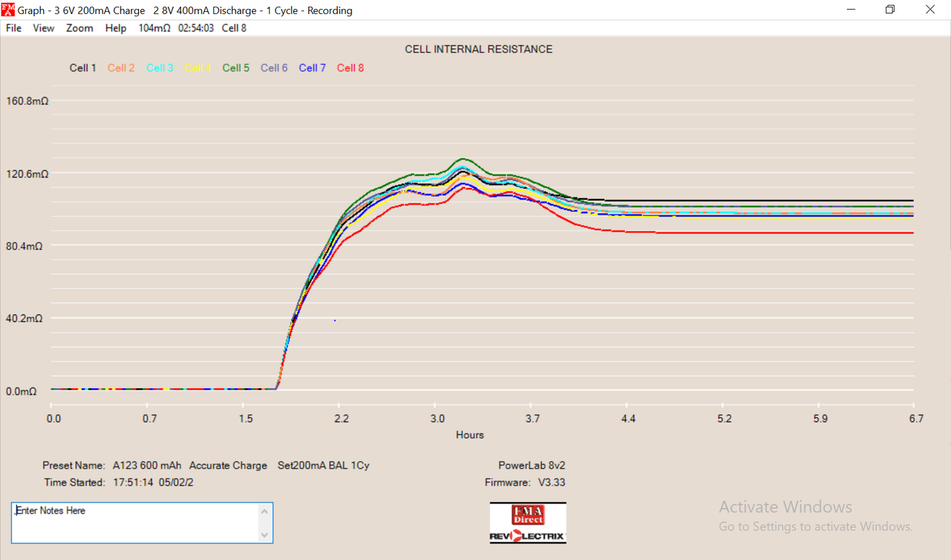Toggle Cell 2 legend label

coord(121,68)
